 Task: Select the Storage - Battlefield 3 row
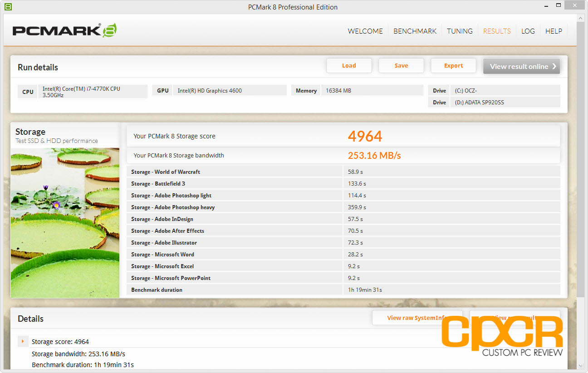pyautogui.click(x=343, y=184)
